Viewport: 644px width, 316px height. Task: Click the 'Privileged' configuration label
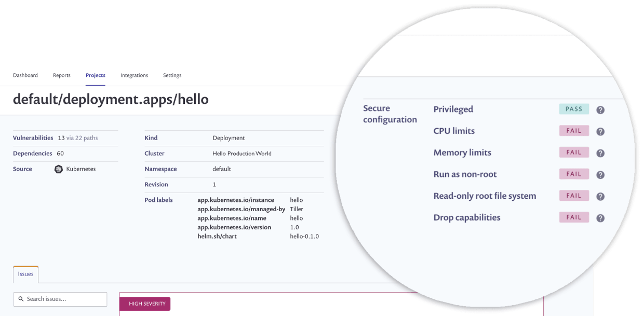point(453,109)
